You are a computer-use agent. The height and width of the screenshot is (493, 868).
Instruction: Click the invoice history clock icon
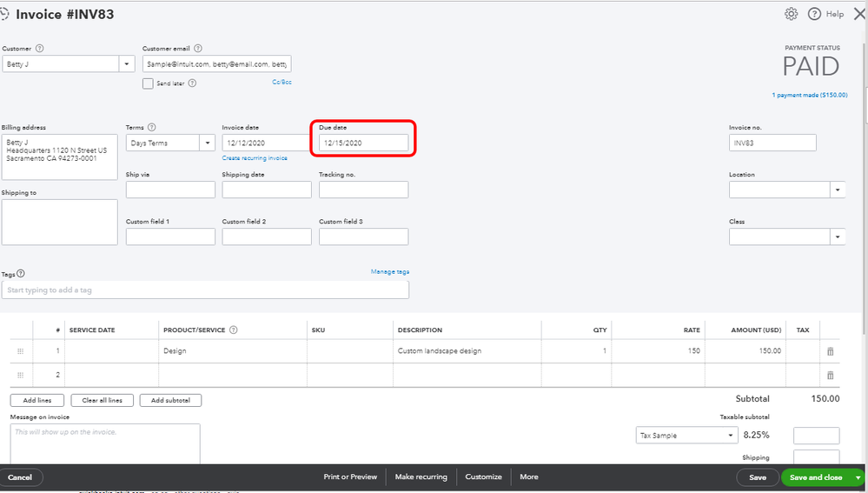coord(5,14)
